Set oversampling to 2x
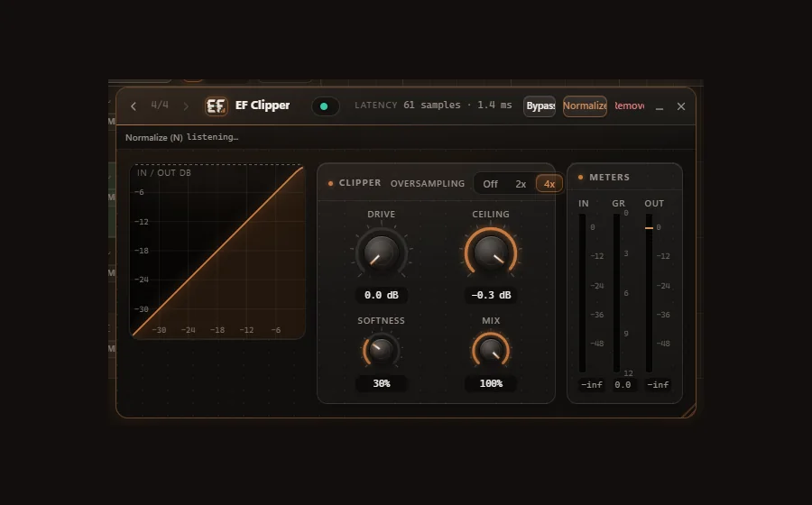812x505 pixels. (521, 184)
